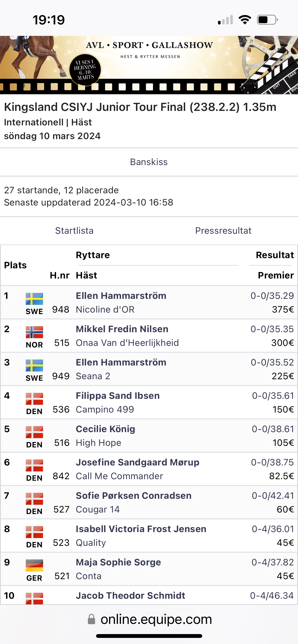The height and width of the screenshot is (644, 298).
Task: Tap the Wi-Fi status icon
Action: 245,20
